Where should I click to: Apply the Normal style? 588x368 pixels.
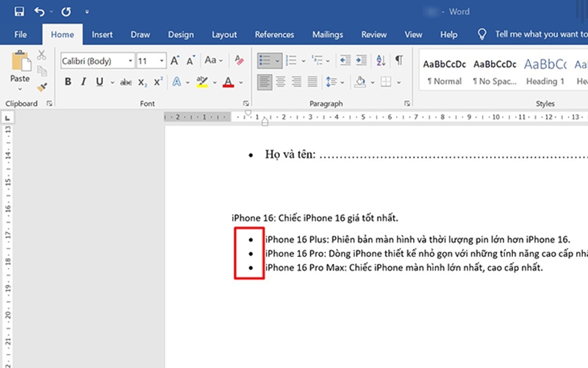coord(445,72)
